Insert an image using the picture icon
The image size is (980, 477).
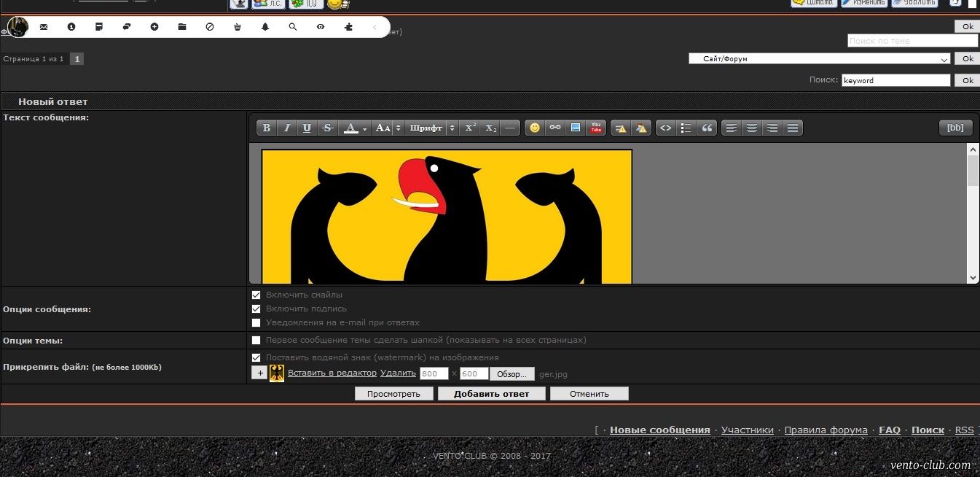[576, 128]
